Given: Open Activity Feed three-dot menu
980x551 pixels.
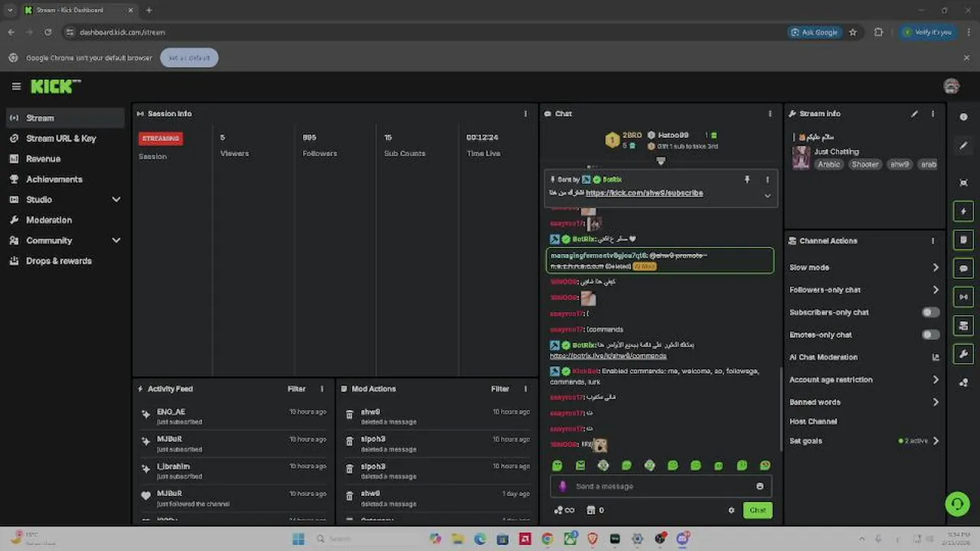Looking at the screenshot, I should [322, 389].
